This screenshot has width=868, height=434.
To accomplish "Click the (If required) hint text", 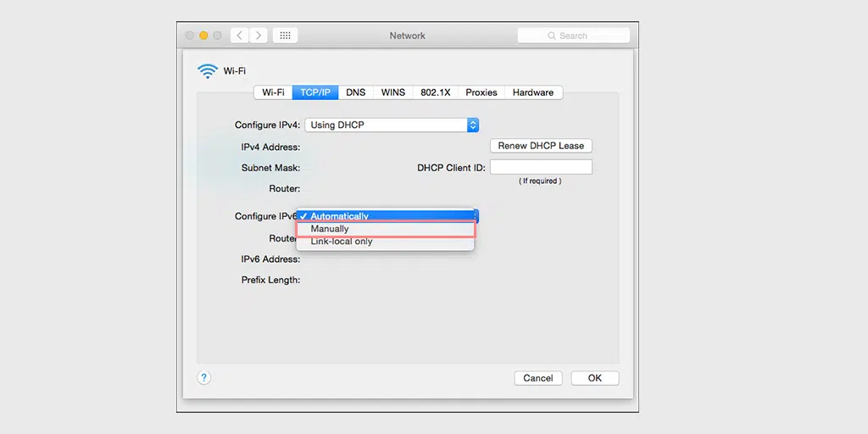I will 540,181.
